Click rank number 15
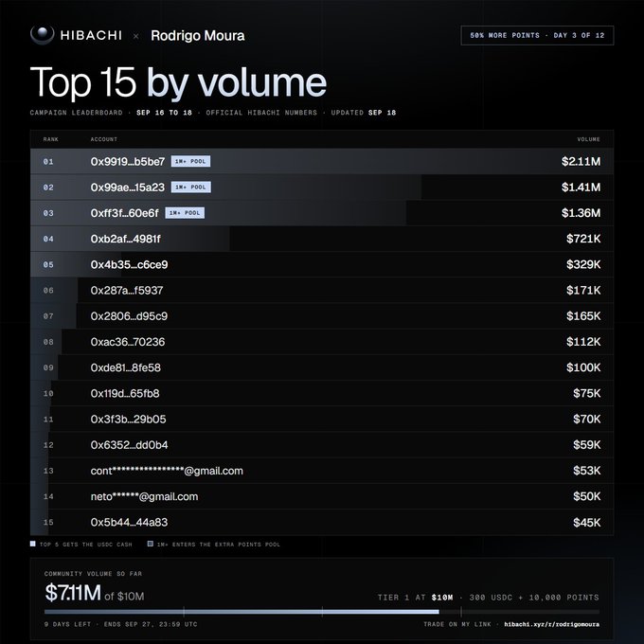This screenshot has width=644, height=644. click(x=48, y=523)
